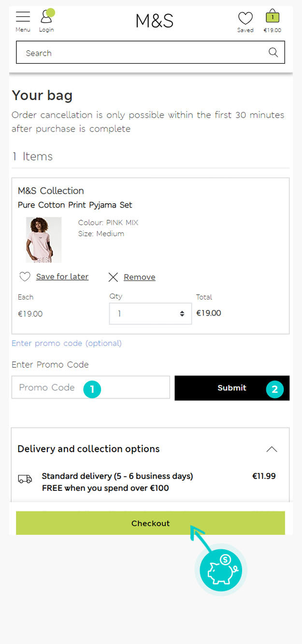Focus the Promo Code input field
This screenshot has height=644, width=302.
[x=90, y=387]
